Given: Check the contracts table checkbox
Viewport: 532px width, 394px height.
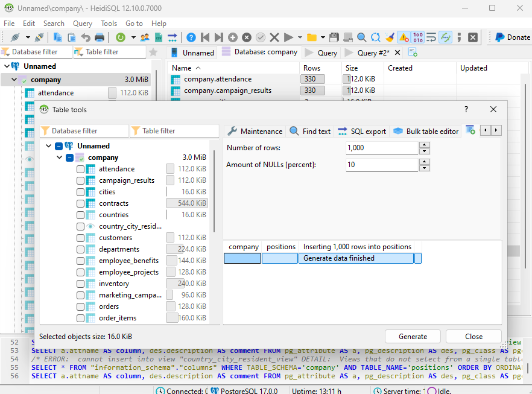Looking at the screenshot, I should [80, 203].
